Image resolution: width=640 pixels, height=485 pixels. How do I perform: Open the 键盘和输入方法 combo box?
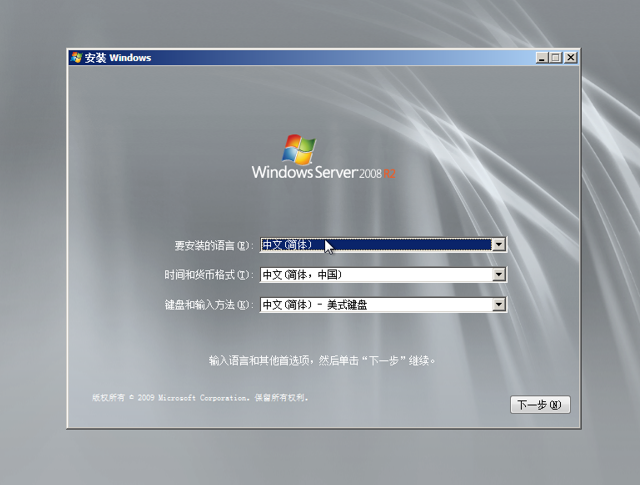(x=383, y=305)
